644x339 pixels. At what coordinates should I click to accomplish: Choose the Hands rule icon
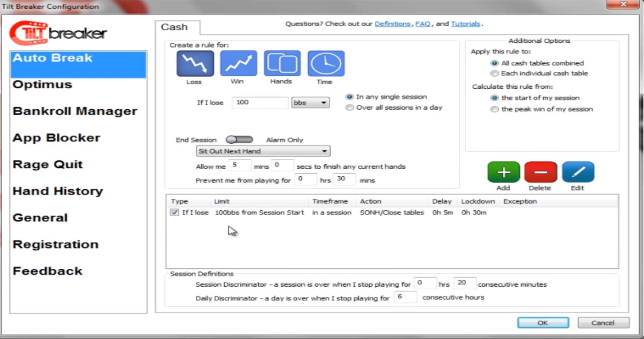coord(282,63)
